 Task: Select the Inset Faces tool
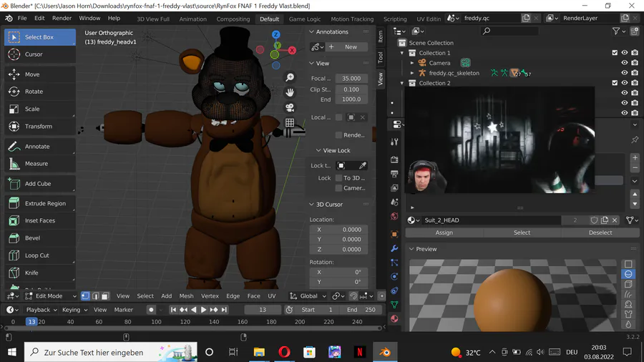(x=40, y=220)
